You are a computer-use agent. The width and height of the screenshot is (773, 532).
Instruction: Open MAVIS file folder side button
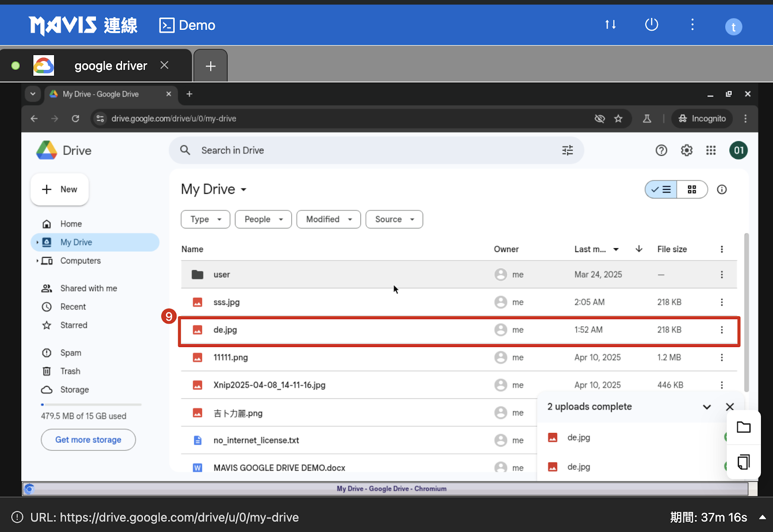point(744,427)
